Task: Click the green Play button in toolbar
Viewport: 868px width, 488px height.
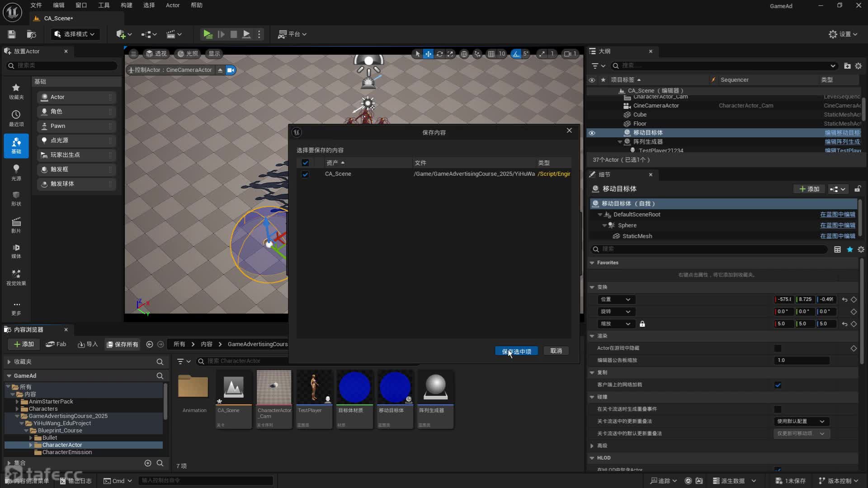Action: tap(208, 34)
